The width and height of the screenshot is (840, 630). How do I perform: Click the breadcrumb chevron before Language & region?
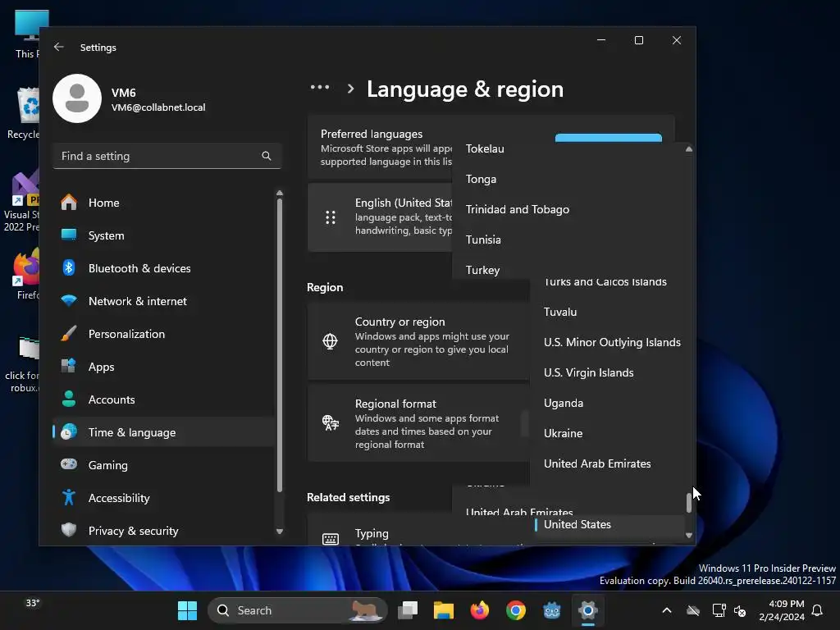[x=350, y=89]
